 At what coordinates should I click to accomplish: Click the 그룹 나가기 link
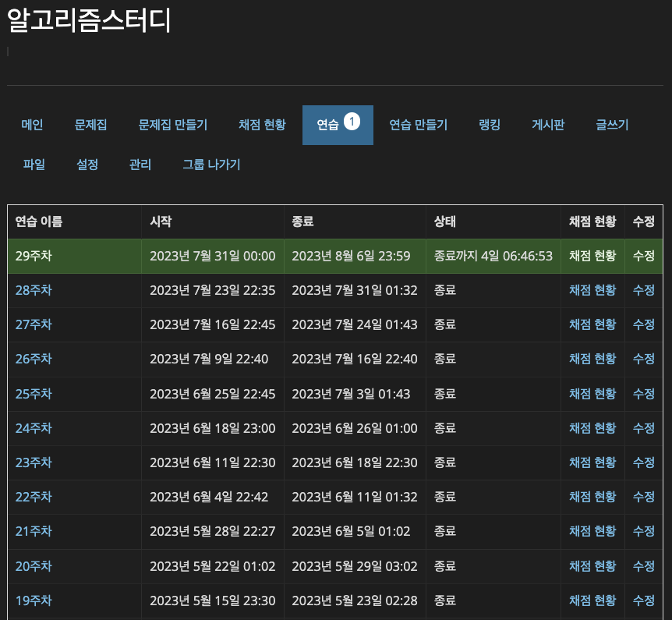[211, 165]
